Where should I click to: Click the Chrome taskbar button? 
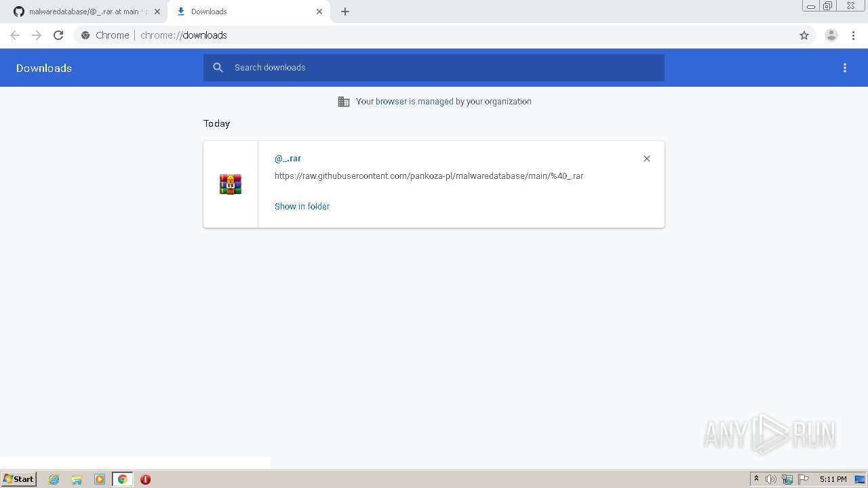(122, 479)
